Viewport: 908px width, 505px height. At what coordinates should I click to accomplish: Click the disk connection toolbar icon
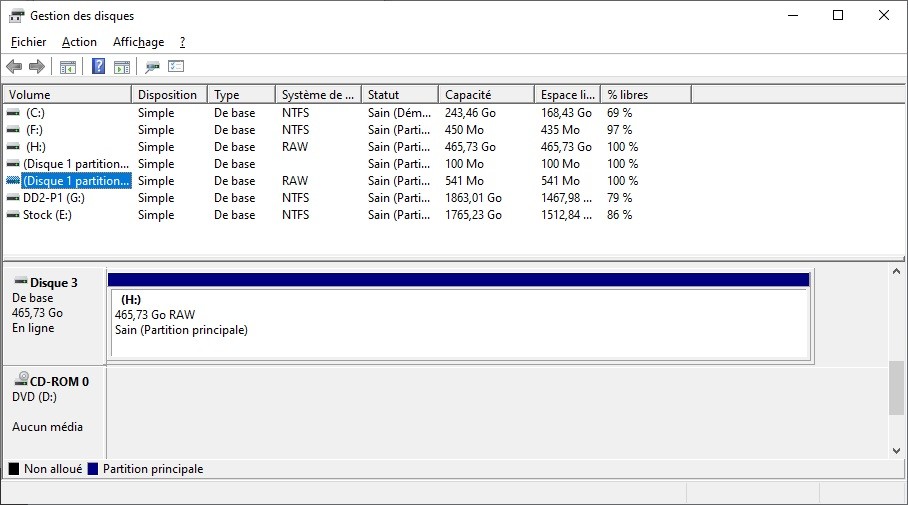(x=152, y=67)
